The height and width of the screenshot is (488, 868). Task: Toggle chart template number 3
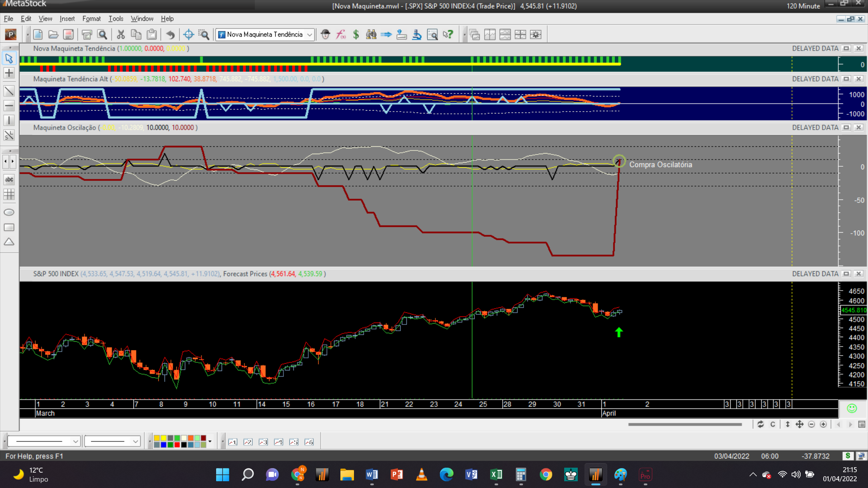click(x=263, y=442)
